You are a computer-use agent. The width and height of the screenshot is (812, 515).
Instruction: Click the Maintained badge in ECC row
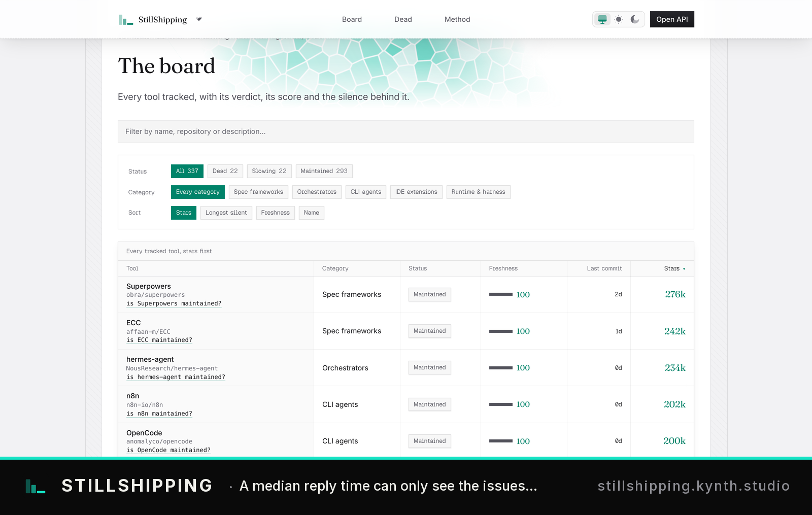pos(430,331)
